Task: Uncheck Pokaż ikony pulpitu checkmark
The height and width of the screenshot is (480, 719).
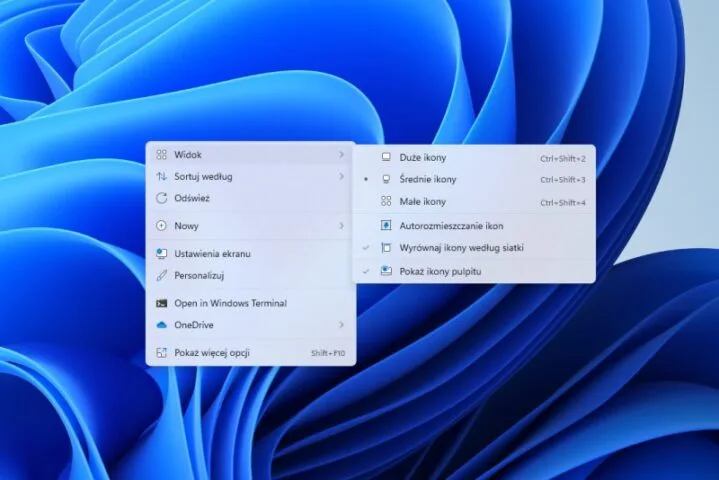Action: coord(365,271)
